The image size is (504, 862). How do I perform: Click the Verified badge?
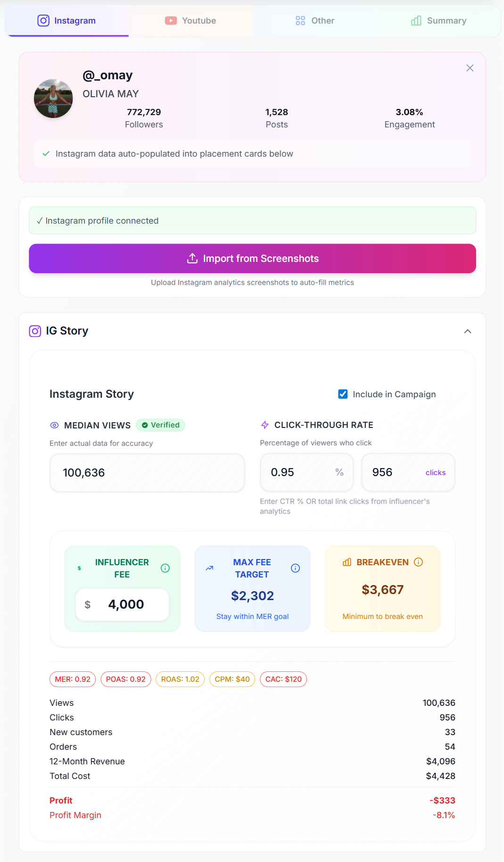[160, 425]
